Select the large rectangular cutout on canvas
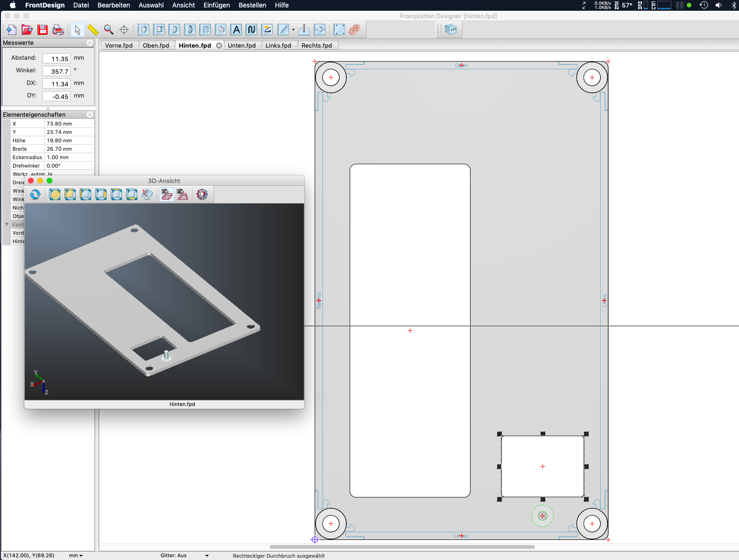 pyautogui.click(x=410, y=330)
